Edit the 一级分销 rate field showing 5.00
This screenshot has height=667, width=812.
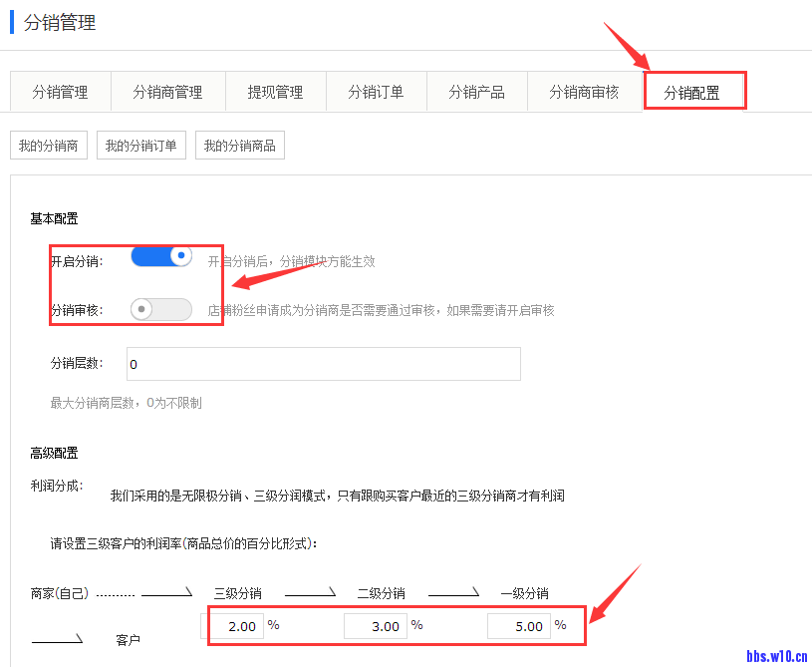(520, 626)
